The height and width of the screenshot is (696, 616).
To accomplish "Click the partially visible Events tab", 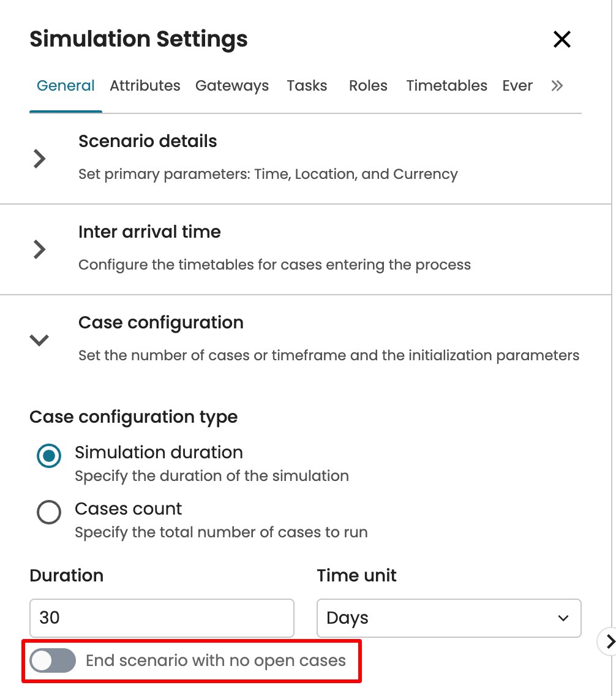I will click(x=517, y=86).
